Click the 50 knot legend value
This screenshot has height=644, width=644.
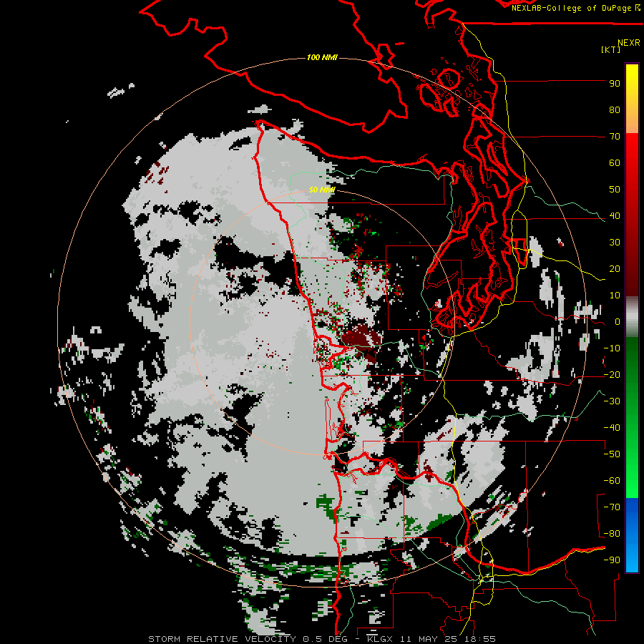click(615, 190)
